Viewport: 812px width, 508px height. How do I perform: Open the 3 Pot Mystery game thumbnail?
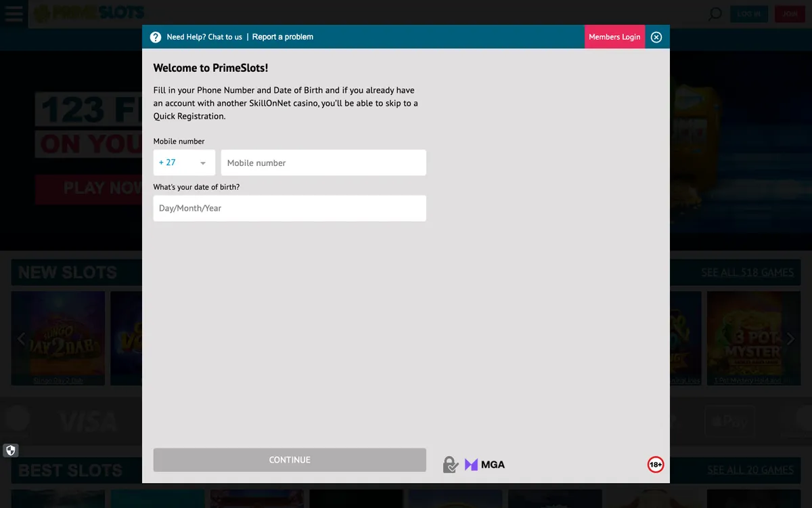click(x=754, y=339)
